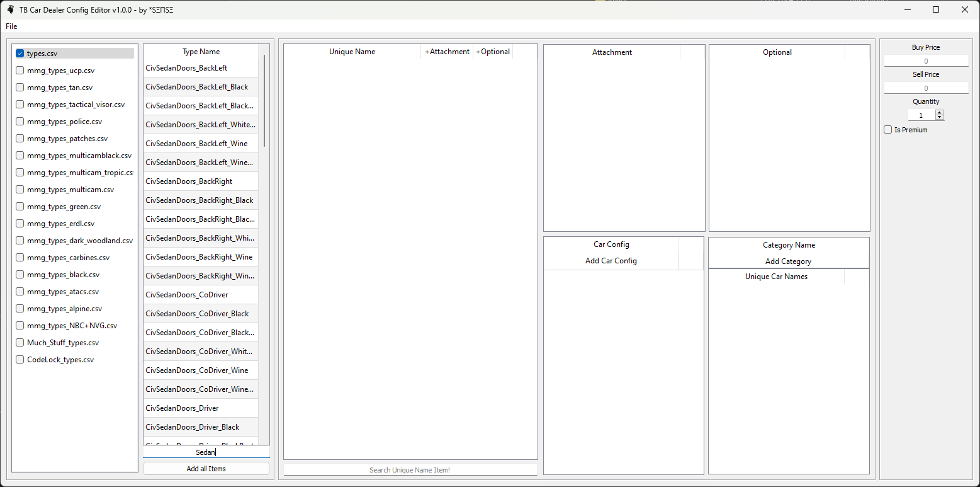Click the +Attachment column header
The height and width of the screenshot is (487, 980).
pos(447,52)
